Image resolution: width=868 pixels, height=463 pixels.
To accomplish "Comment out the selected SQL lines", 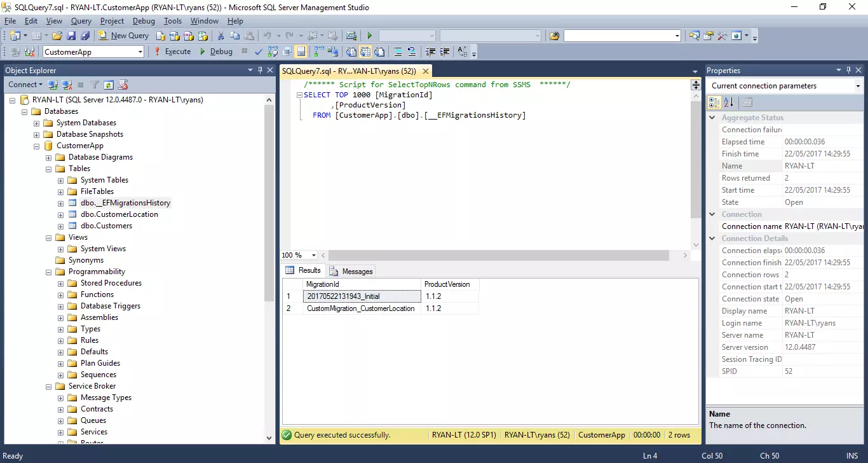I will click(398, 52).
